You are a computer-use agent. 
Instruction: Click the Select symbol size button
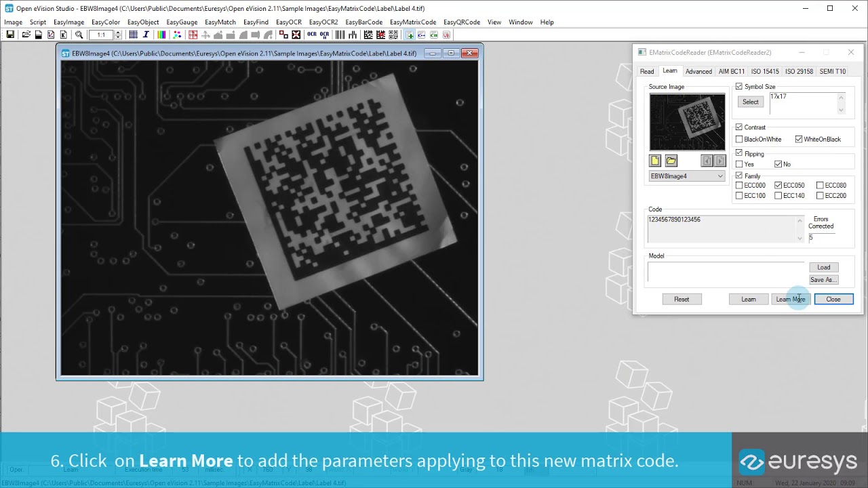(751, 102)
